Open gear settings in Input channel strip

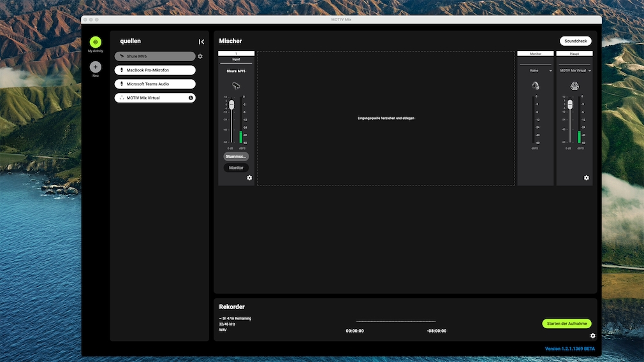(x=249, y=178)
